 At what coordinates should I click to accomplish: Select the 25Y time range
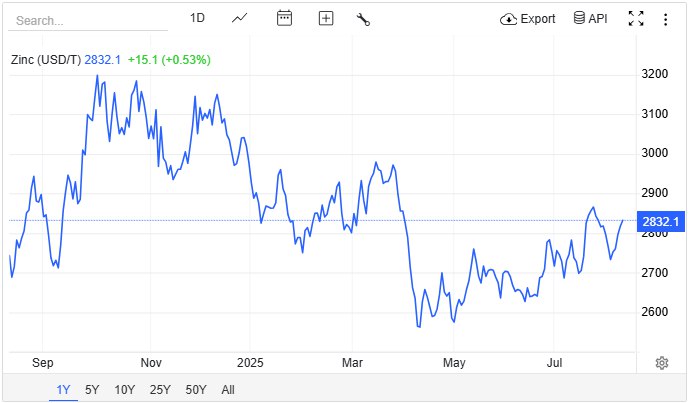[160, 390]
